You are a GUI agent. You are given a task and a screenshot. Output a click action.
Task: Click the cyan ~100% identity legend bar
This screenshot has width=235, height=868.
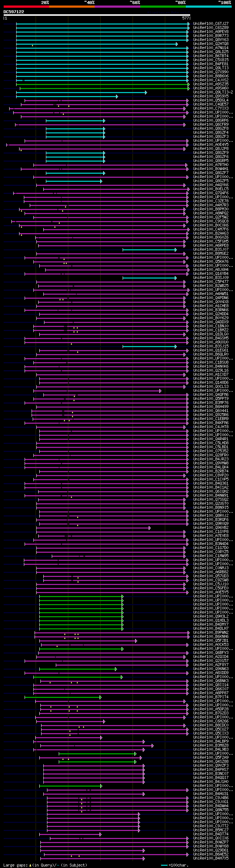click(x=209, y=7)
